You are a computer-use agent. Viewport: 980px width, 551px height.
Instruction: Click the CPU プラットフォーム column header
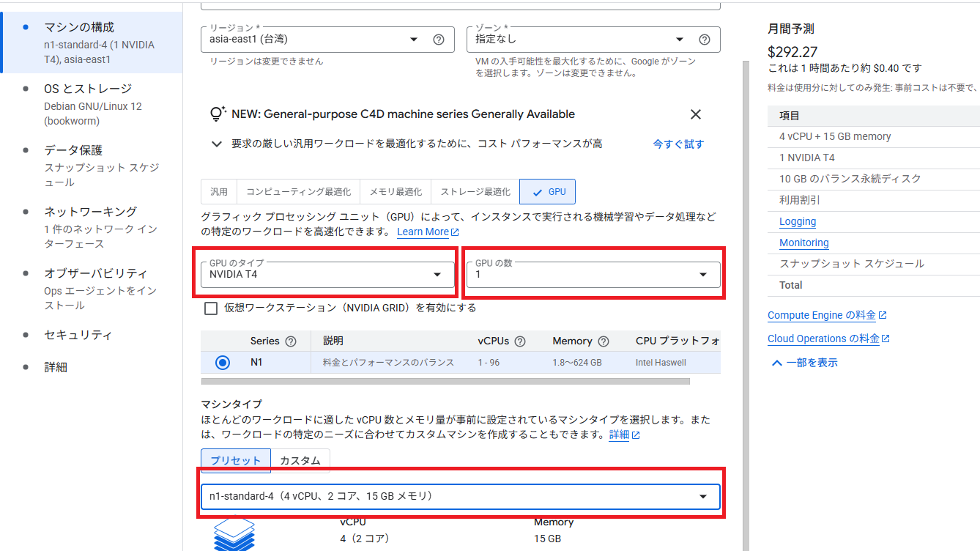(678, 341)
